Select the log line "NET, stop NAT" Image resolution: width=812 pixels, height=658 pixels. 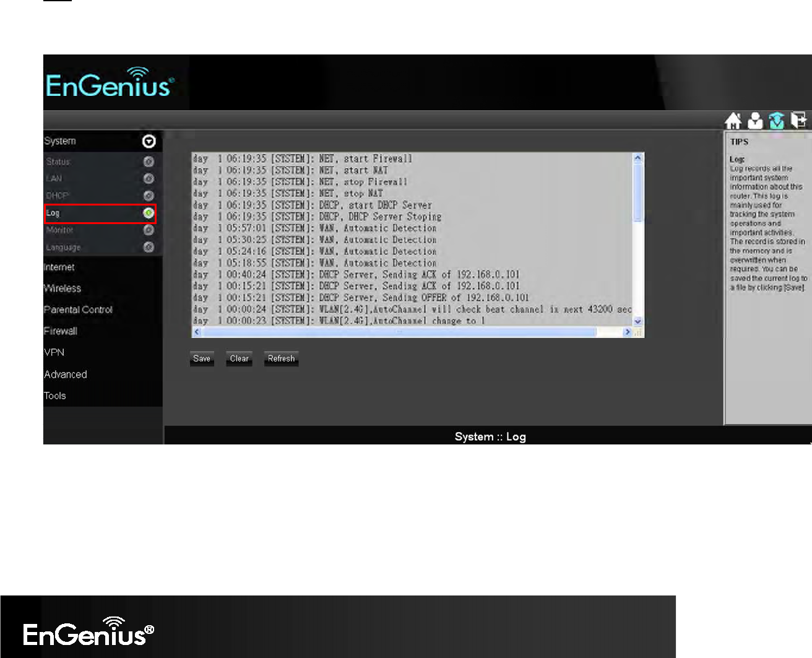tap(288, 194)
